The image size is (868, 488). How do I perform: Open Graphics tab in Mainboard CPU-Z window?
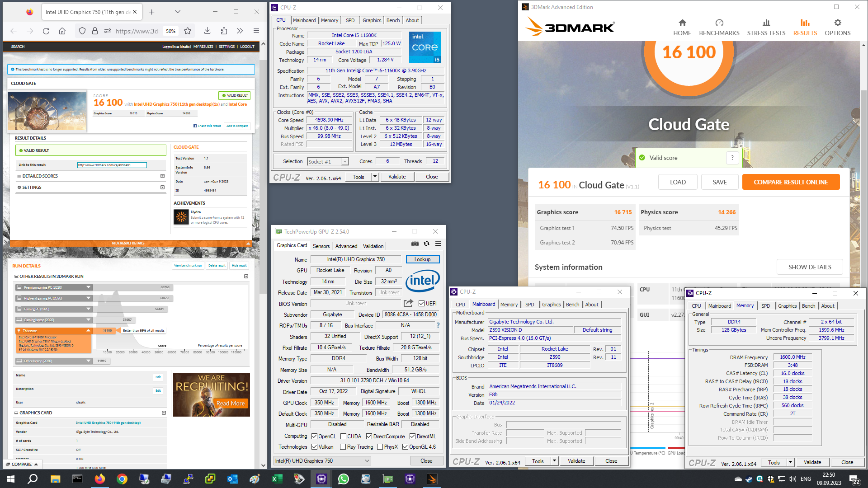click(x=551, y=305)
